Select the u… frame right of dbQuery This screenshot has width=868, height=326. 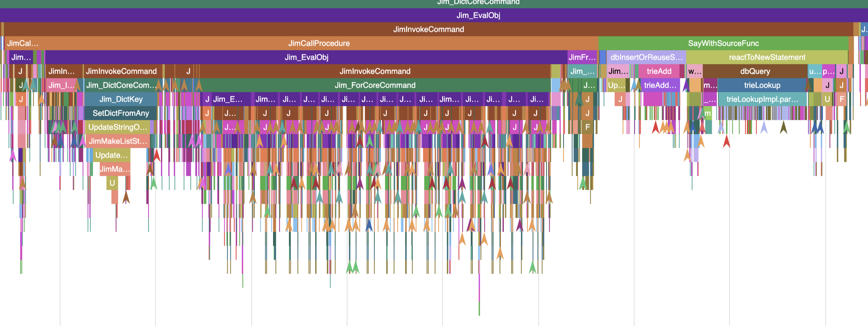click(x=814, y=71)
